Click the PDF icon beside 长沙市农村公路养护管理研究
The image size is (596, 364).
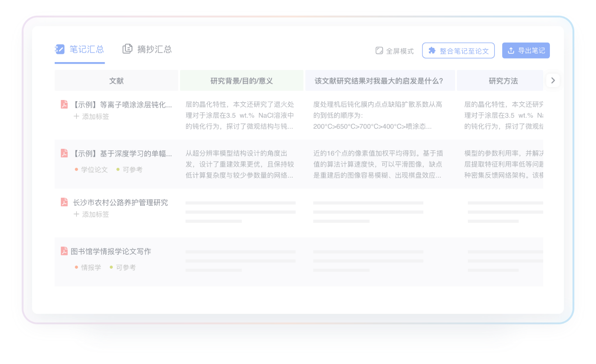click(64, 202)
